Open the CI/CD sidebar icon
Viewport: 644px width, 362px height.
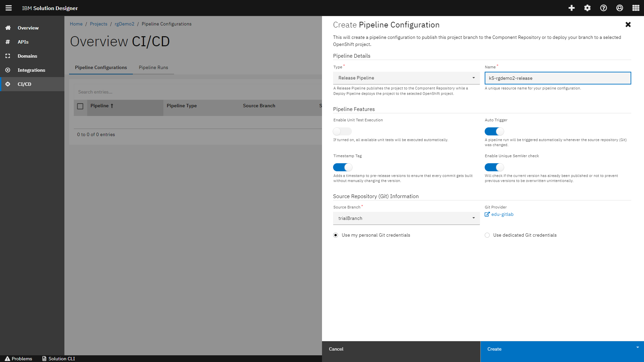point(8,84)
